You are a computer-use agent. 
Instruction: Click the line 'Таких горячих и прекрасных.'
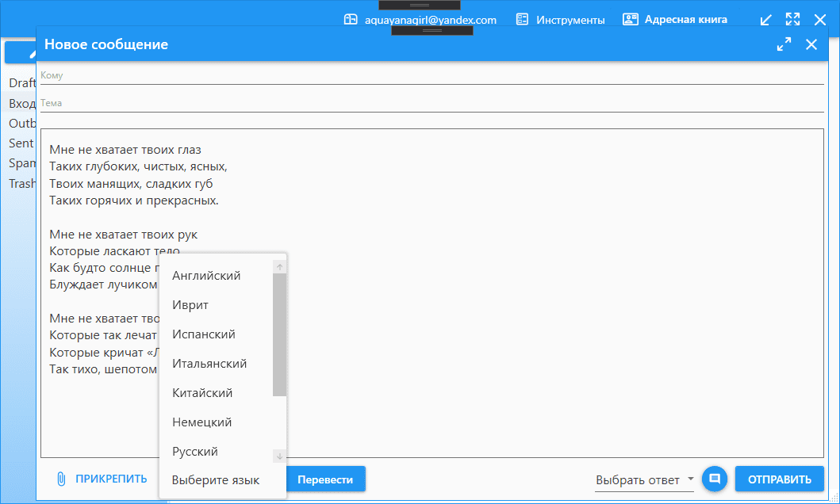[x=134, y=200]
